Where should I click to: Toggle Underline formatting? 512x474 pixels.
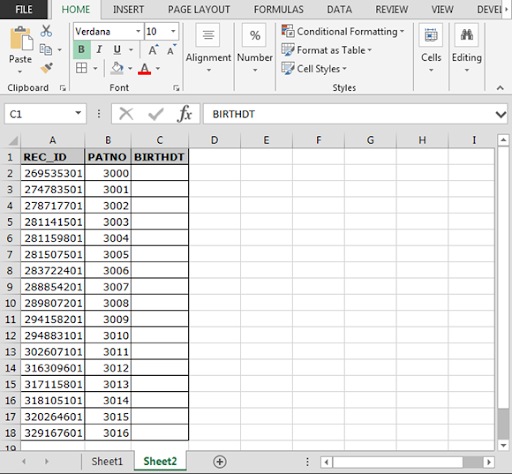(117, 50)
